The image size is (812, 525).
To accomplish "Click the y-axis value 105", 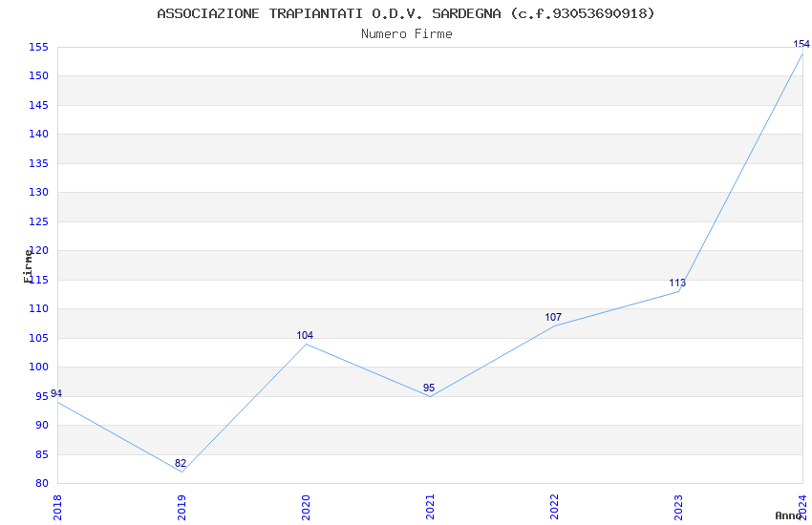I will 38,338.
